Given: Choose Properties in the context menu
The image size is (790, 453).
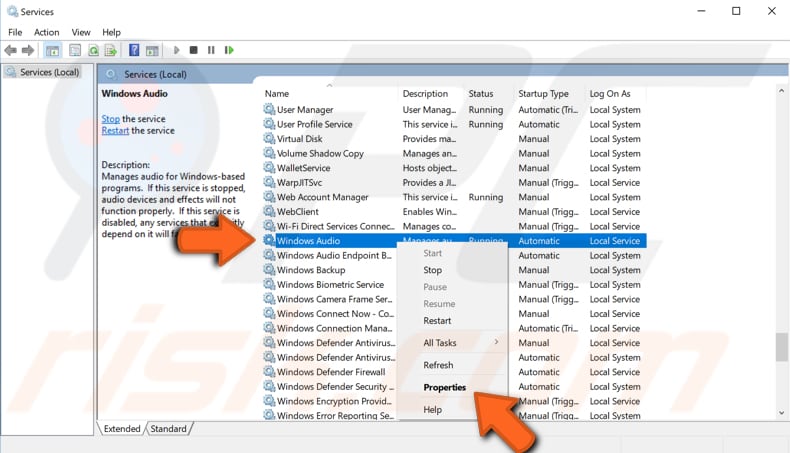Looking at the screenshot, I should click(444, 387).
